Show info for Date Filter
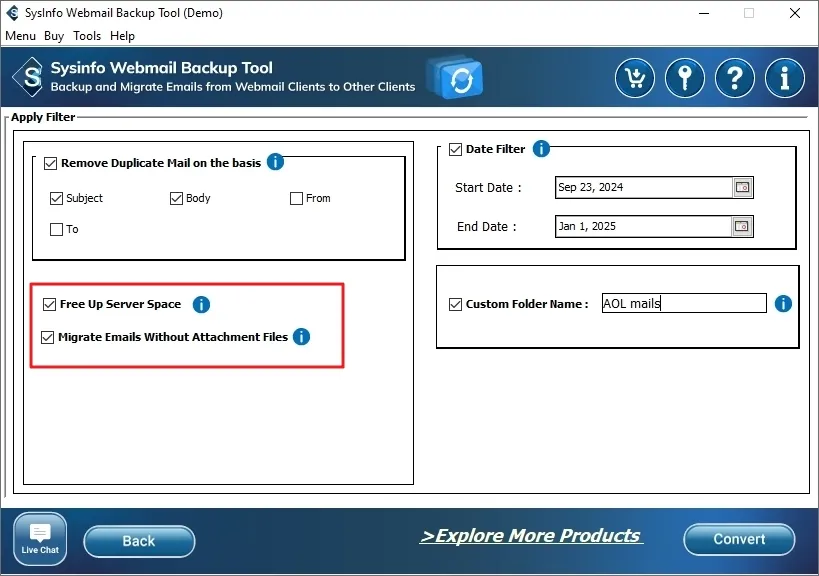819x576 pixels. [x=541, y=149]
